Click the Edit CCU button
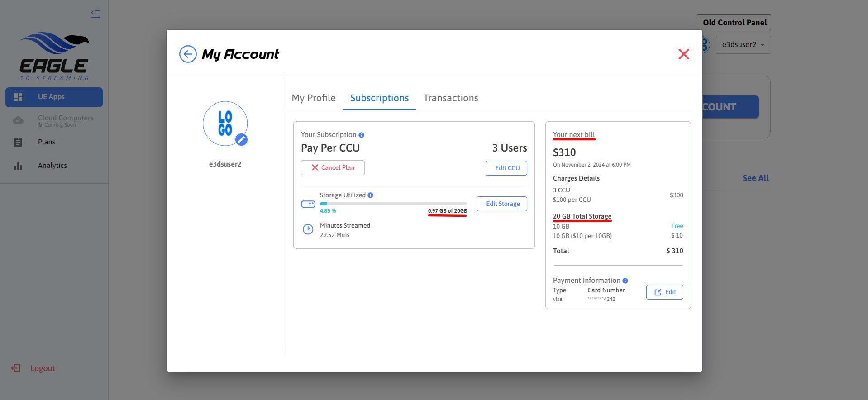868x400 pixels. 506,168
